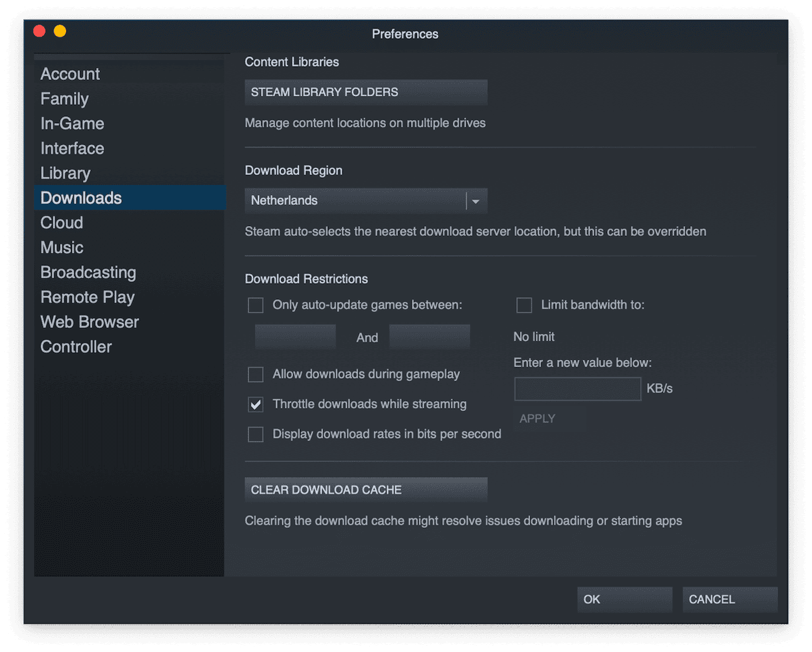View Remote Play preferences
This screenshot has width=812, height=652.
[87, 297]
